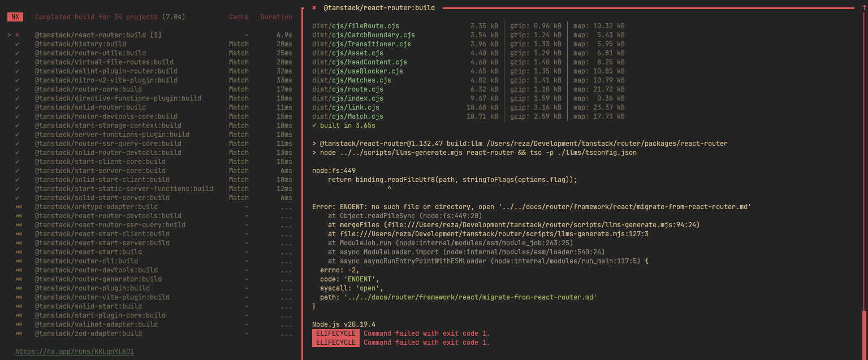
Task: Click the dist/cjs/index.cjs output line
Action: coord(468,98)
